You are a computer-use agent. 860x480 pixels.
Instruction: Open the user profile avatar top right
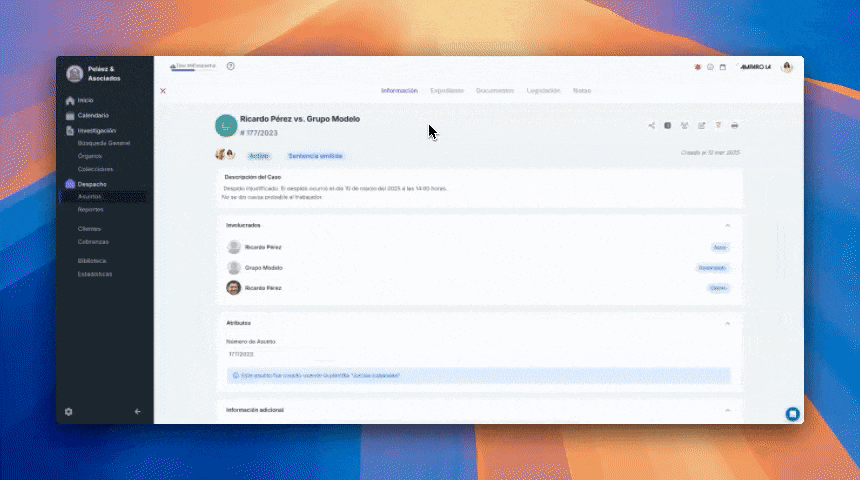(787, 67)
